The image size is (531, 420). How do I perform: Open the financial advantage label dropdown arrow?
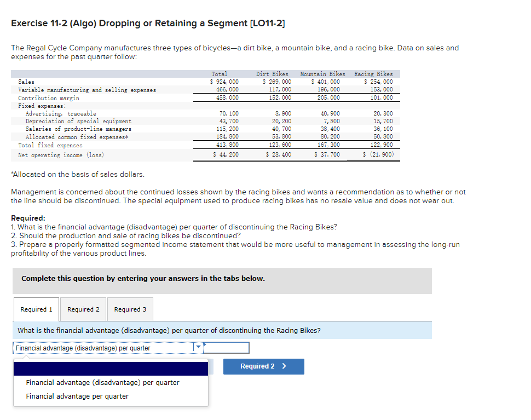(197, 347)
